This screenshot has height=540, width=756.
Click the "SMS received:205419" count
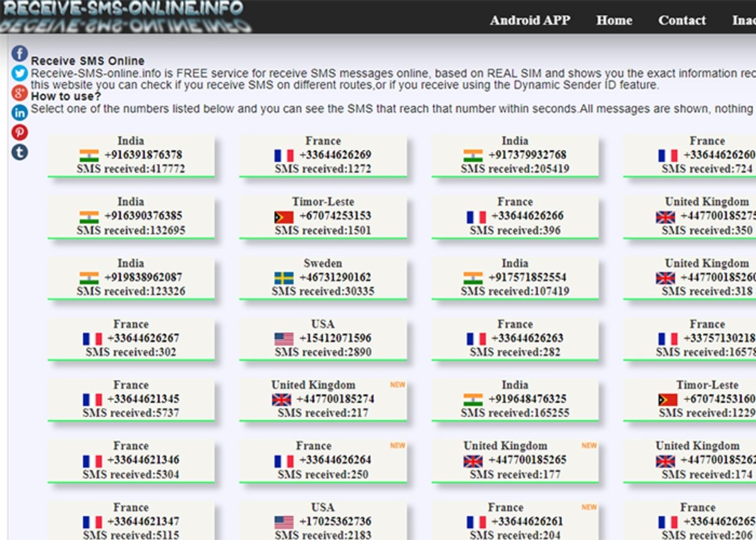pyautogui.click(x=515, y=169)
